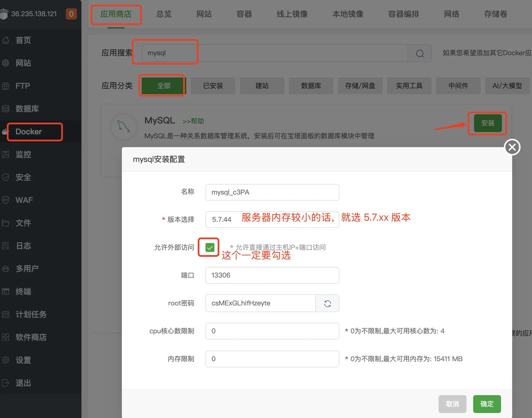532x418 pixels.
Task: Click the 内存限制 input field
Action: [272, 359]
